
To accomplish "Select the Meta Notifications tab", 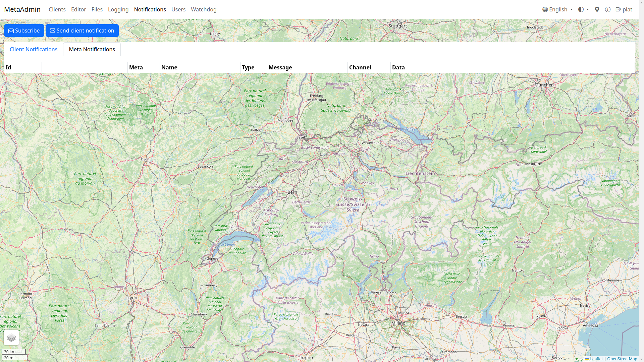I will 92,49.
